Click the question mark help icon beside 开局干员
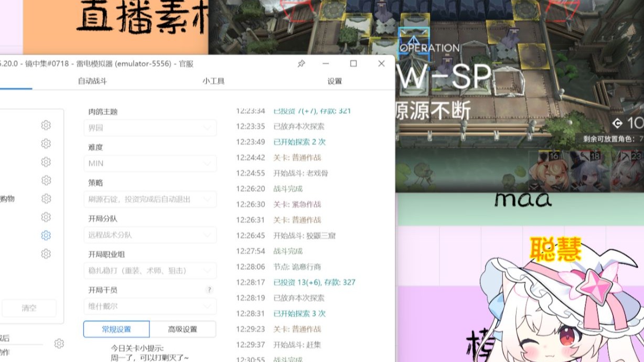 [209, 290]
